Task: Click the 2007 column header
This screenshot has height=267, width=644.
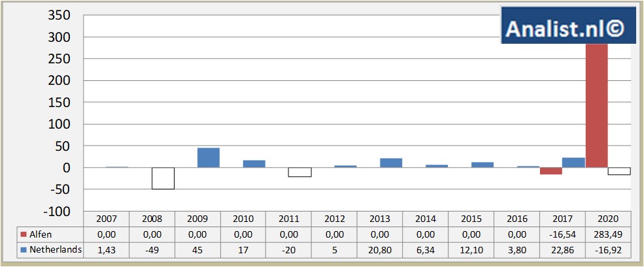Action: (x=106, y=218)
